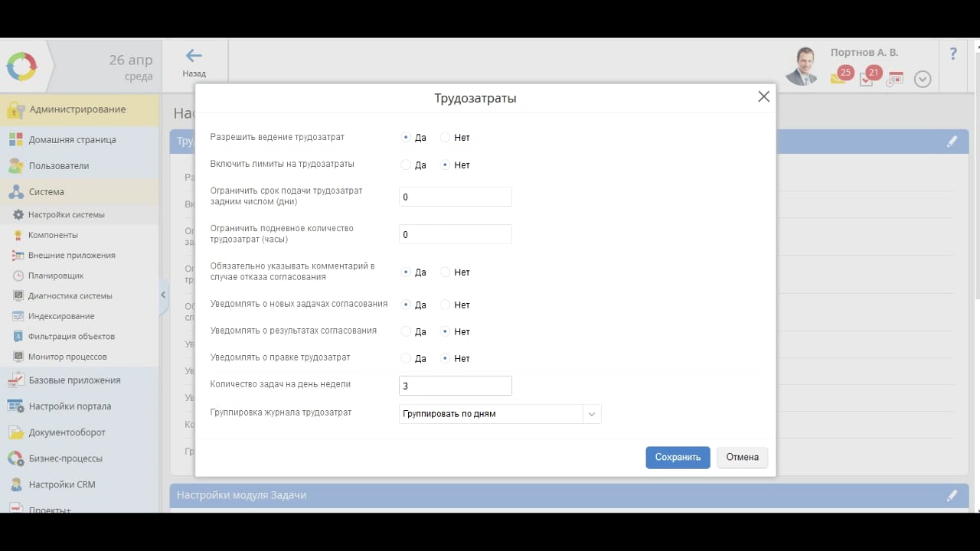Open Компоненты item
The image size is (980, 551).
coord(79,235)
